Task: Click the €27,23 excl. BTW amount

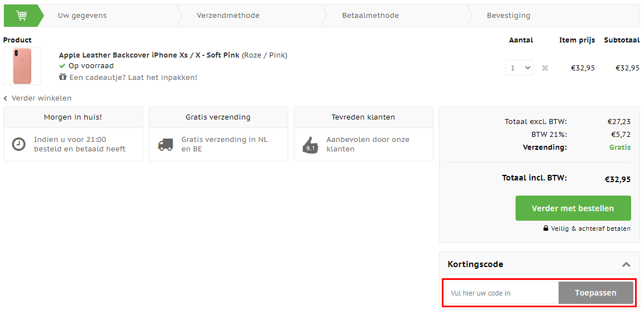Action: 619,122
